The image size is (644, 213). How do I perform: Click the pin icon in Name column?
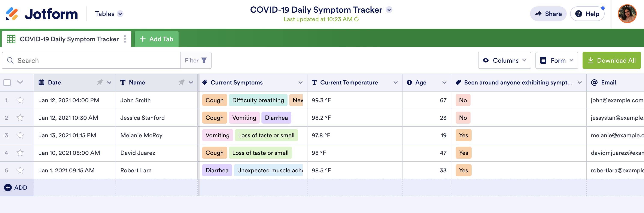click(182, 82)
